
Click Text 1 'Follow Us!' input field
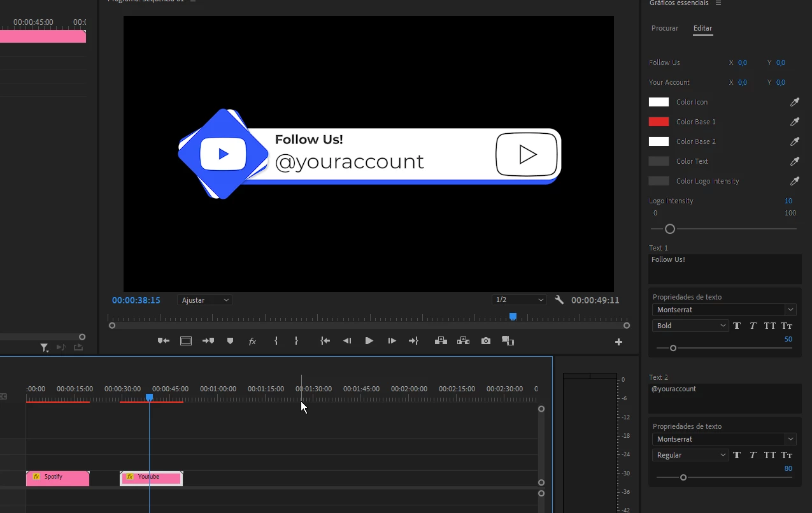click(x=725, y=269)
